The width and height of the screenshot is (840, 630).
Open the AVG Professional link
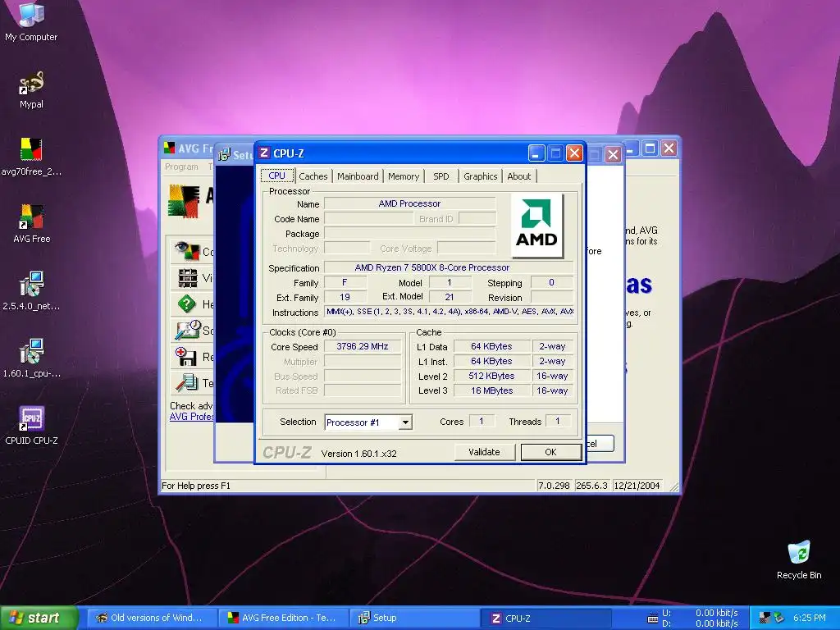coord(191,417)
